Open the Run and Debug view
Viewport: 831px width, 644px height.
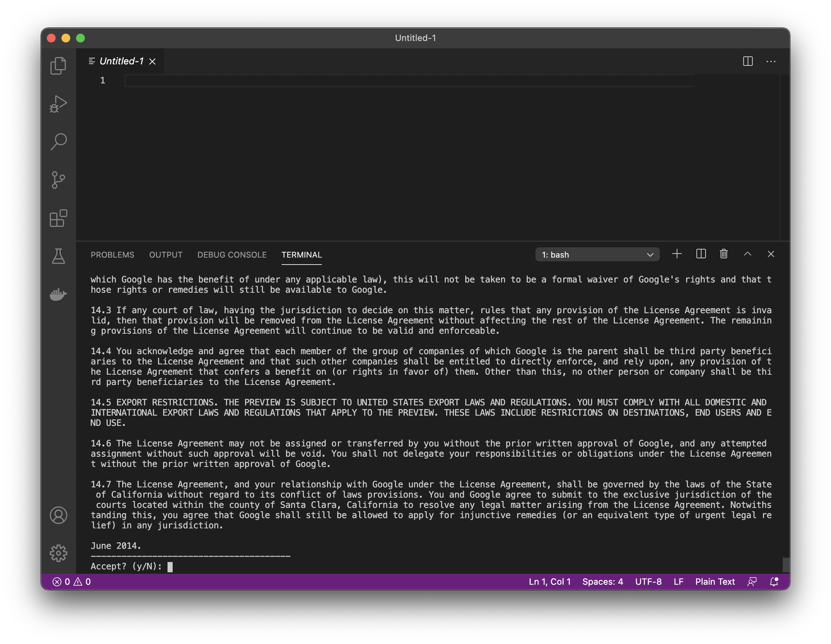(58, 104)
